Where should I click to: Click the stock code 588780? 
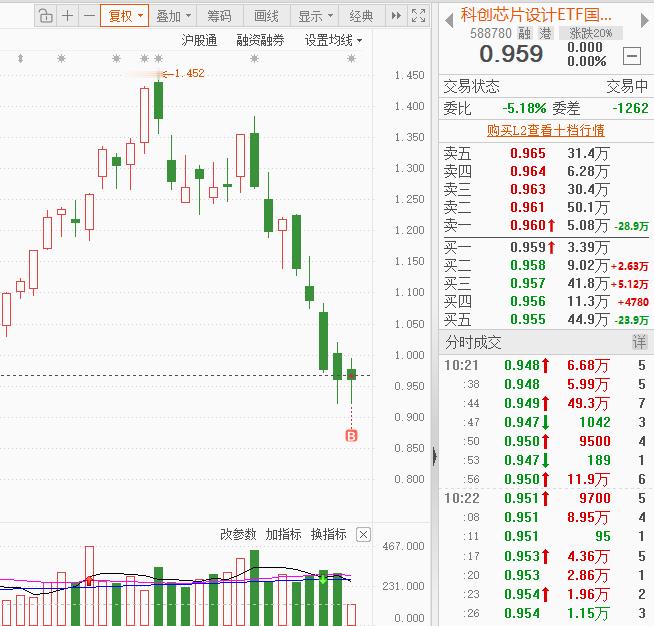[x=490, y=33]
